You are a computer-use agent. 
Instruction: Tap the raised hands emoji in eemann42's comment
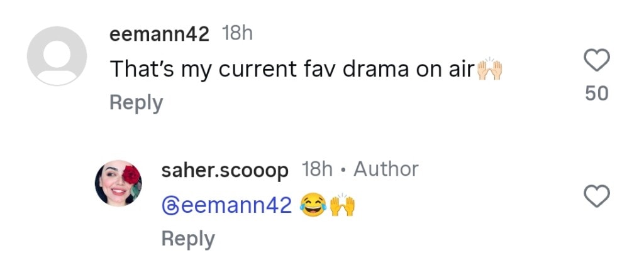491,69
